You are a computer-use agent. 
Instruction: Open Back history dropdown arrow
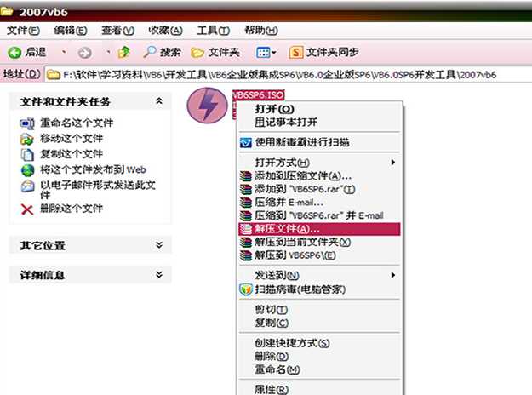64,52
